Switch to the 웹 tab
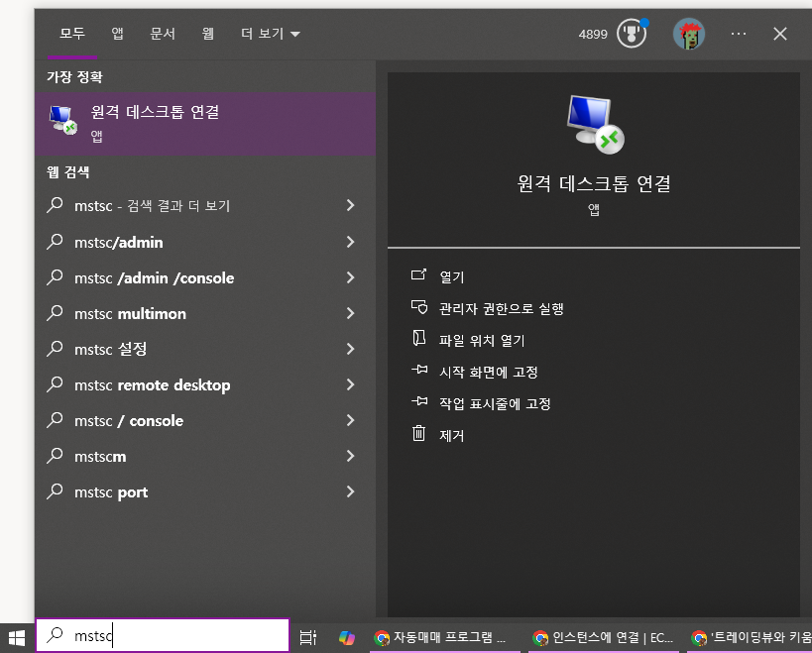The image size is (812, 653). (207, 34)
